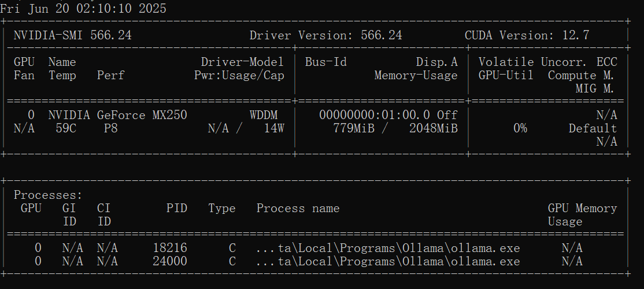Screen dimensions: 644x289
Task: Click the WDDM driver model value
Action: pos(263,115)
